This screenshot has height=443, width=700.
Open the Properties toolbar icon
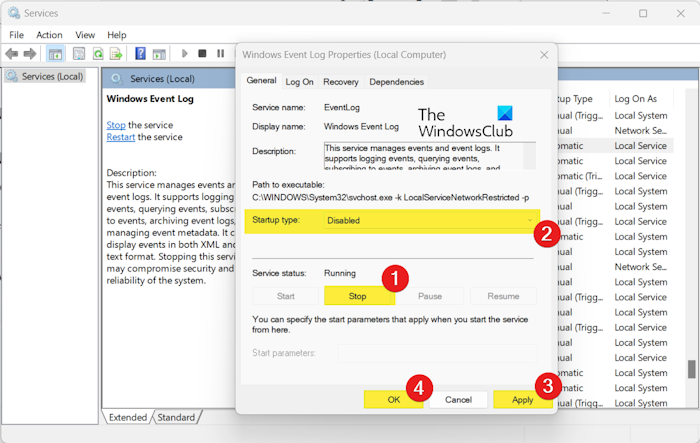[79, 54]
